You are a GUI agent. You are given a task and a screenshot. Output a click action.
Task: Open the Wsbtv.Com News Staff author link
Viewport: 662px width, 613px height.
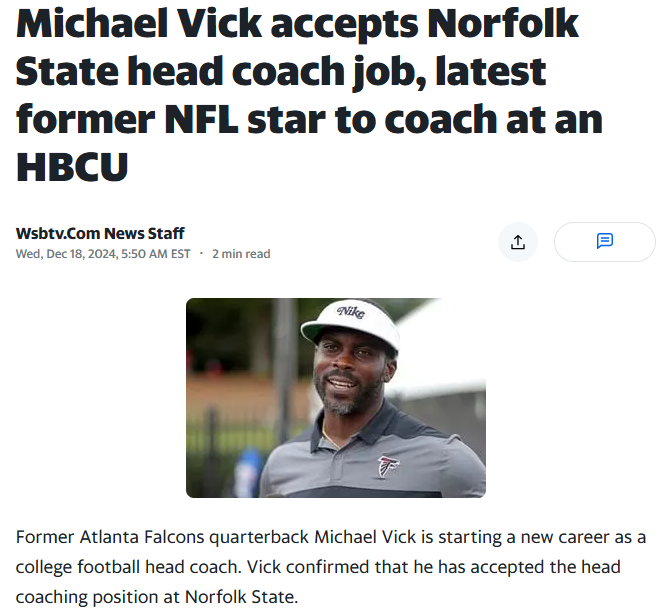100,233
